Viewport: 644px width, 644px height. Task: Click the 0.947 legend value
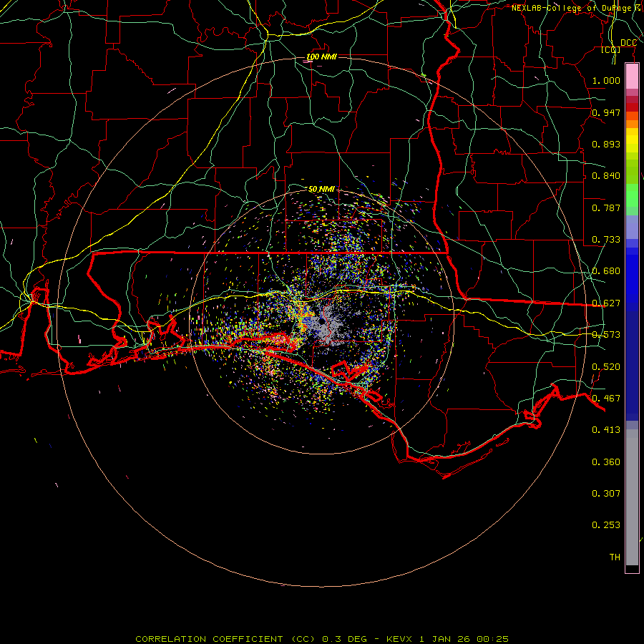coord(606,112)
